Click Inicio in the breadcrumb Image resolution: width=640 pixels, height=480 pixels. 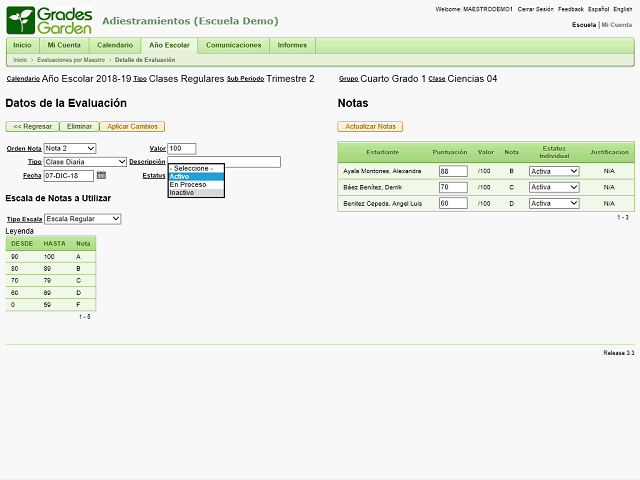click(20, 60)
